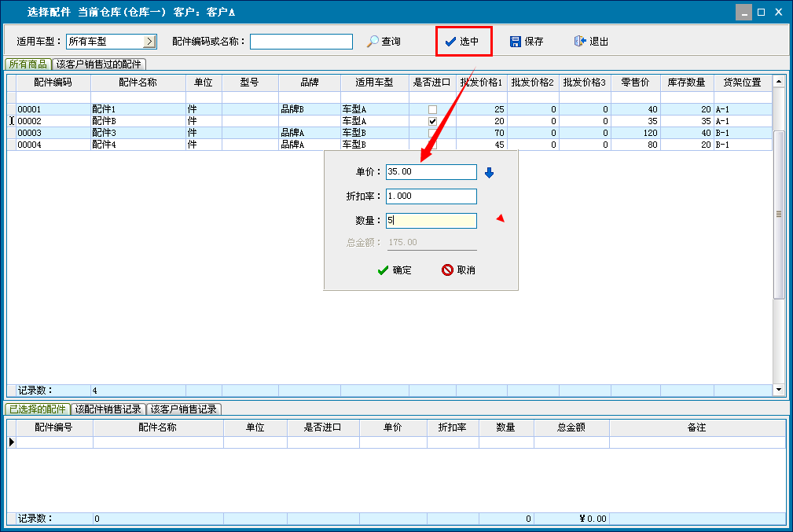Uncheck the import checkbox for part 00002

(x=432, y=121)
